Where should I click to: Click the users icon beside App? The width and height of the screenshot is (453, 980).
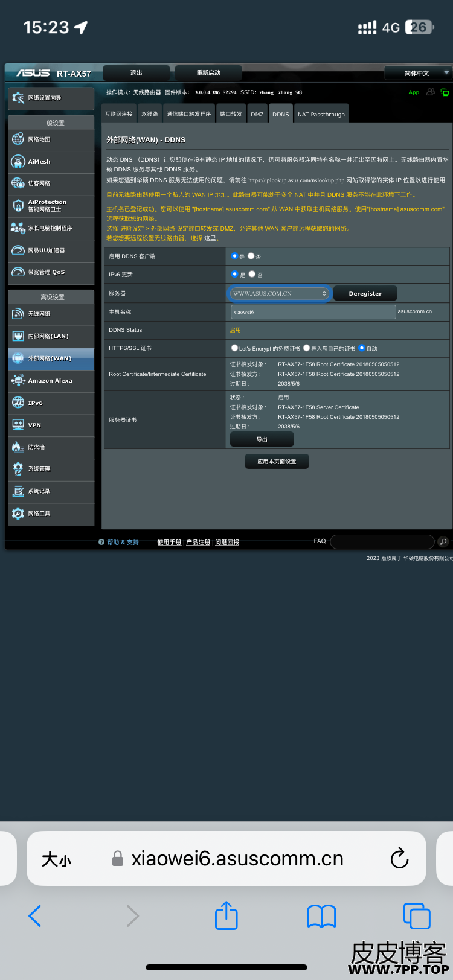tap(431, 92)
